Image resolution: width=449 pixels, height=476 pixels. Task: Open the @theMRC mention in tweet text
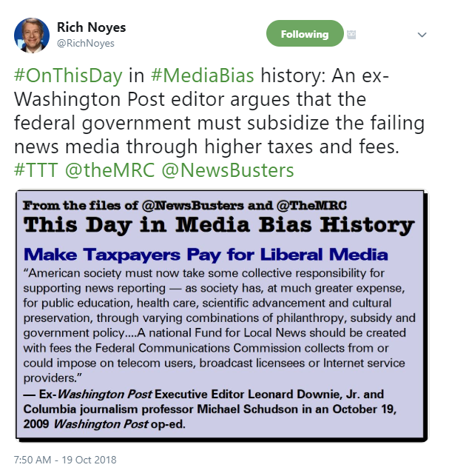click(x=109, y=170)
